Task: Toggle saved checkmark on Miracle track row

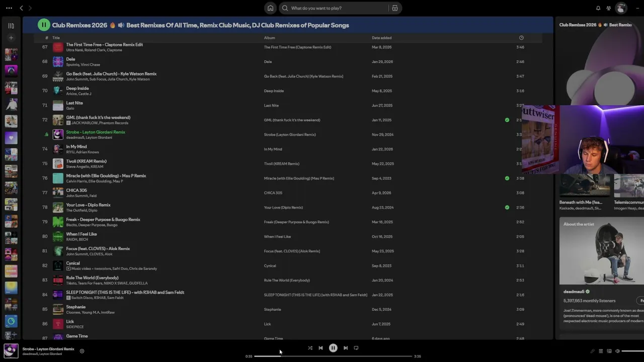Action: pos(507,178)
